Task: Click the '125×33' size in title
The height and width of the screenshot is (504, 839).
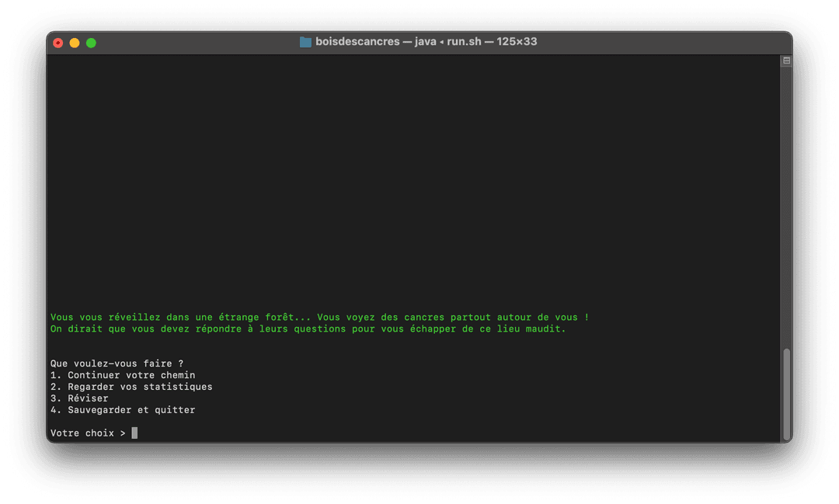Action: point(517,42)
